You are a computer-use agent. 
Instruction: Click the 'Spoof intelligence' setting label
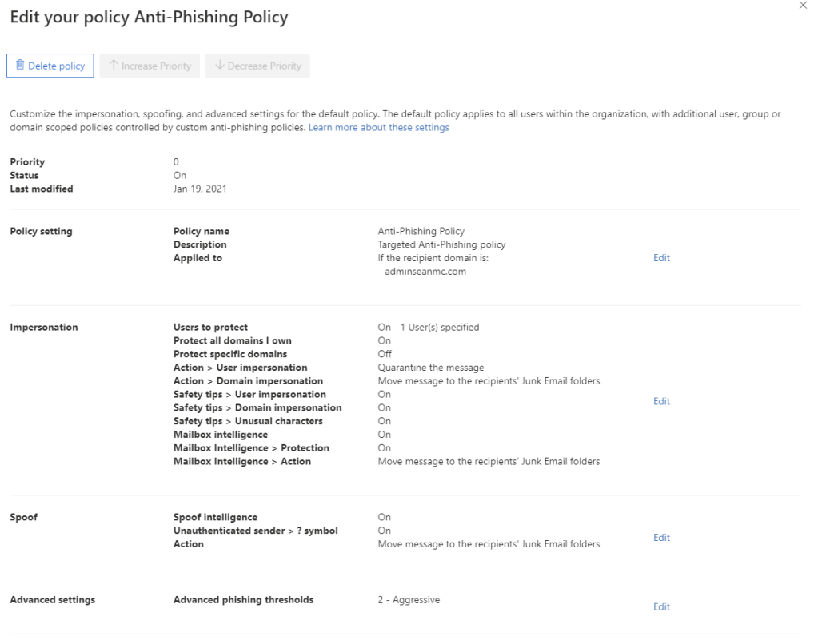[215, 517]
